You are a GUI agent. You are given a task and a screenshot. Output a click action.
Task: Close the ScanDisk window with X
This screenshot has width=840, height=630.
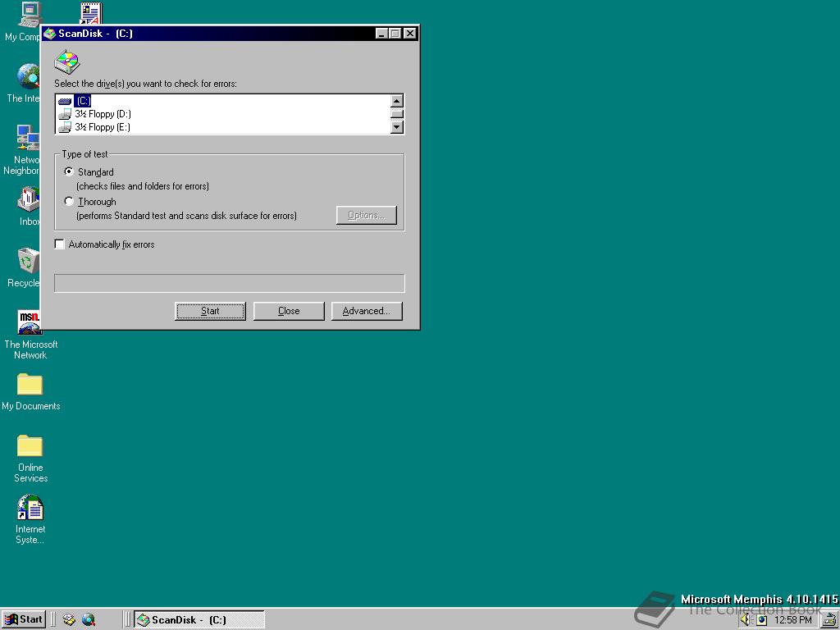[x=410, y=33]
